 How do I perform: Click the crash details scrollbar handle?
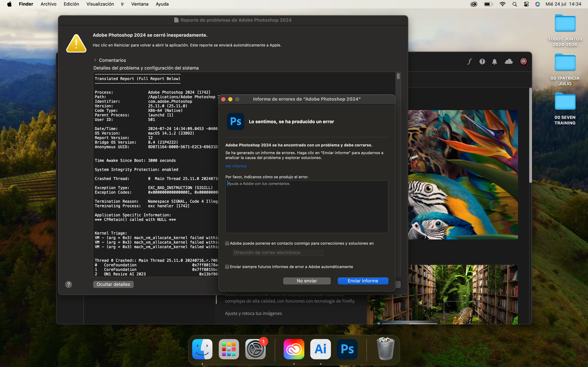pos(398,77)
